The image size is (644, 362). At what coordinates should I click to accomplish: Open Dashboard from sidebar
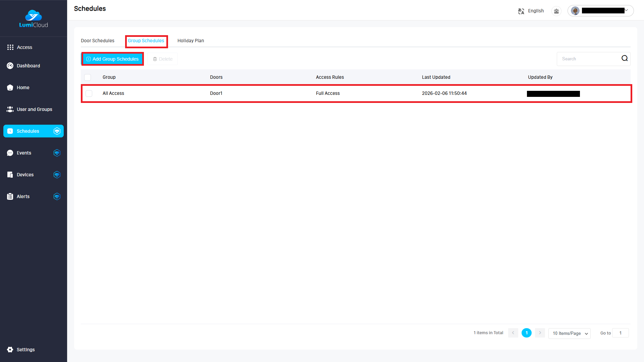(28, 66)
